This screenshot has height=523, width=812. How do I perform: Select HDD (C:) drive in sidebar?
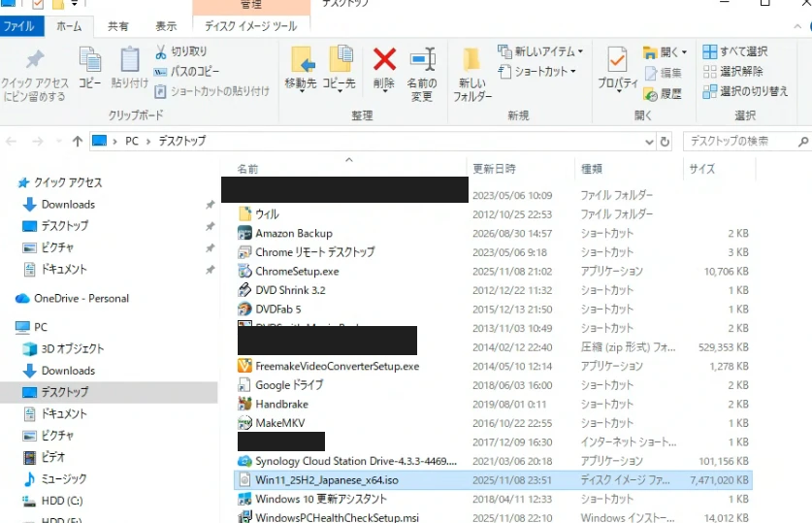point(52,501)
